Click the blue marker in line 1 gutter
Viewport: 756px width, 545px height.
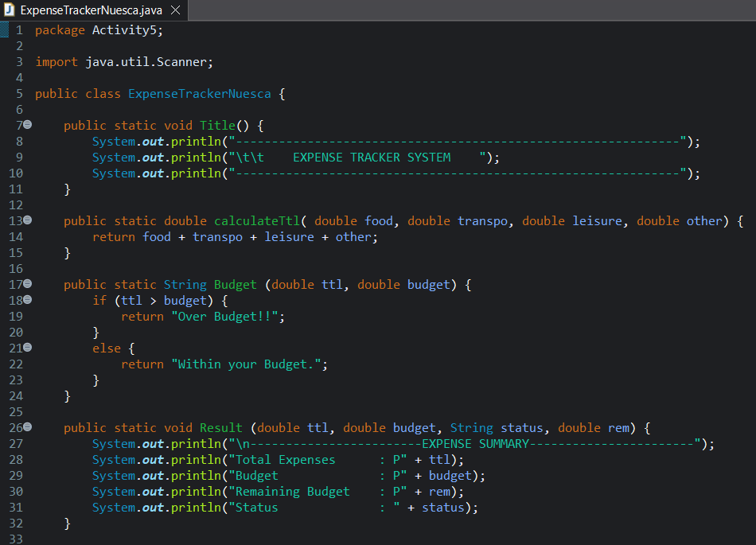click(6, 29)
